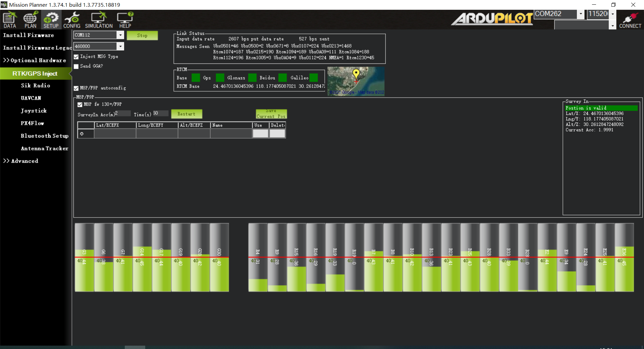Open the HELP icon
644x349 pixels.
pos(125,20)
